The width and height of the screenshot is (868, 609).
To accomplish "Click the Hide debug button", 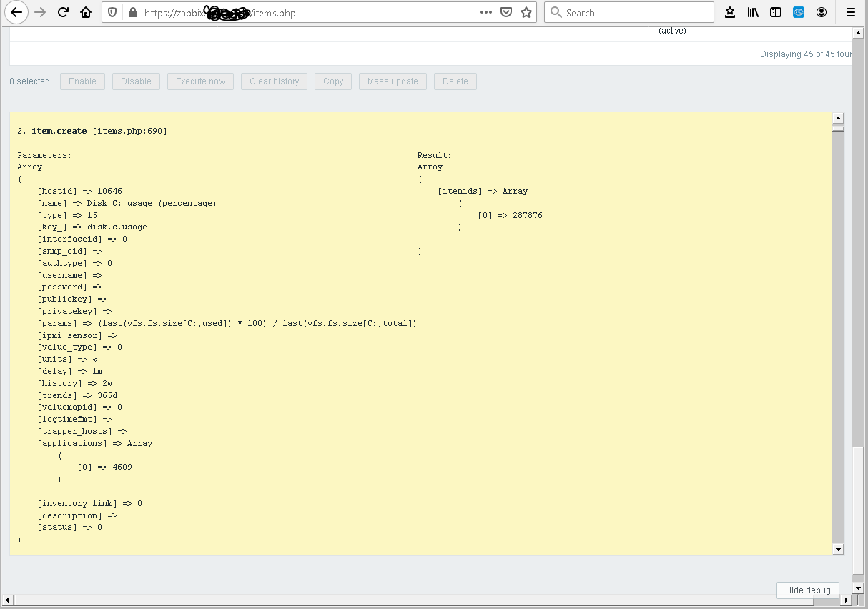I will point(807,590).
